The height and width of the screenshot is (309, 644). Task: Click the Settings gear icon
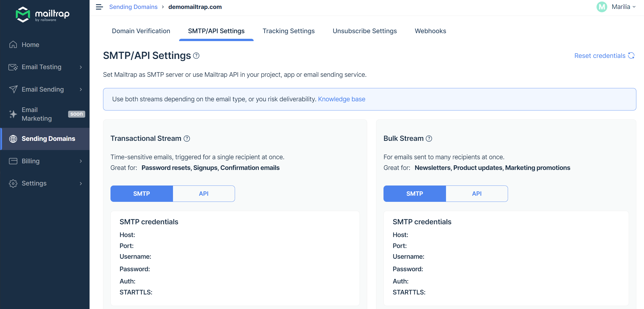tap(13, 183)
